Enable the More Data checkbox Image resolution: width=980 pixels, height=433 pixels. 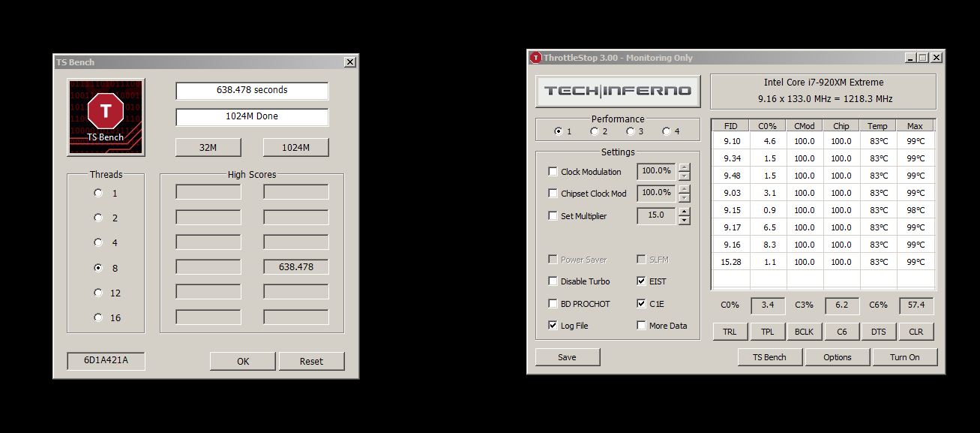click(641, 326)
